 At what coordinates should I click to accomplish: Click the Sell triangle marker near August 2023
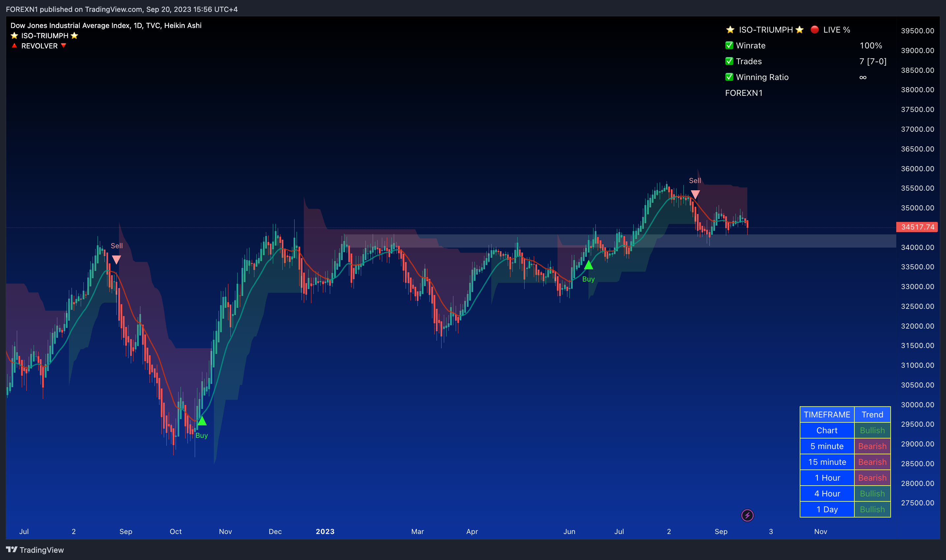tap(695, 195)
